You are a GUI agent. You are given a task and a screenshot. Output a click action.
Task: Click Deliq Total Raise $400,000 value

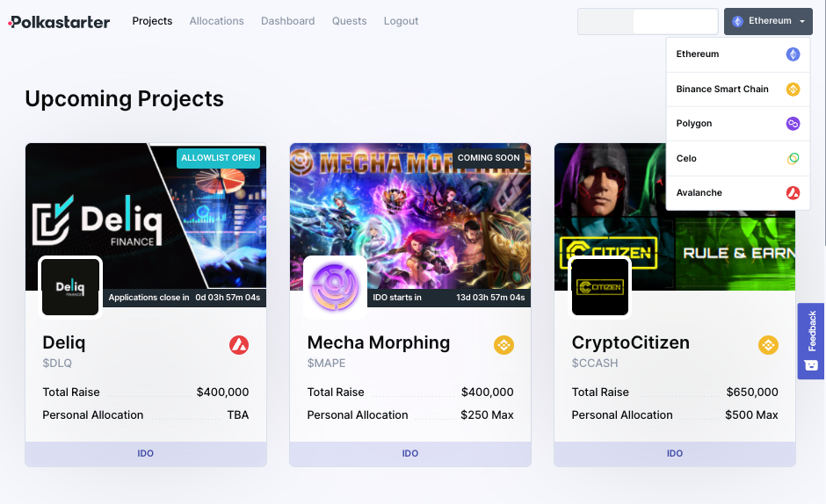[x=222, y=392]
